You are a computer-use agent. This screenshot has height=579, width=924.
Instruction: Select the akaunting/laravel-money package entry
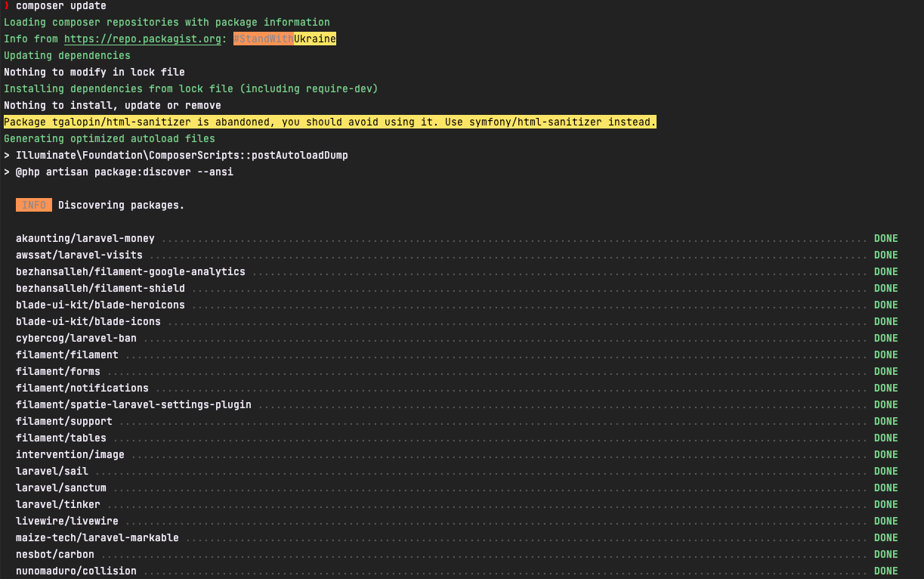click(85, 238)
